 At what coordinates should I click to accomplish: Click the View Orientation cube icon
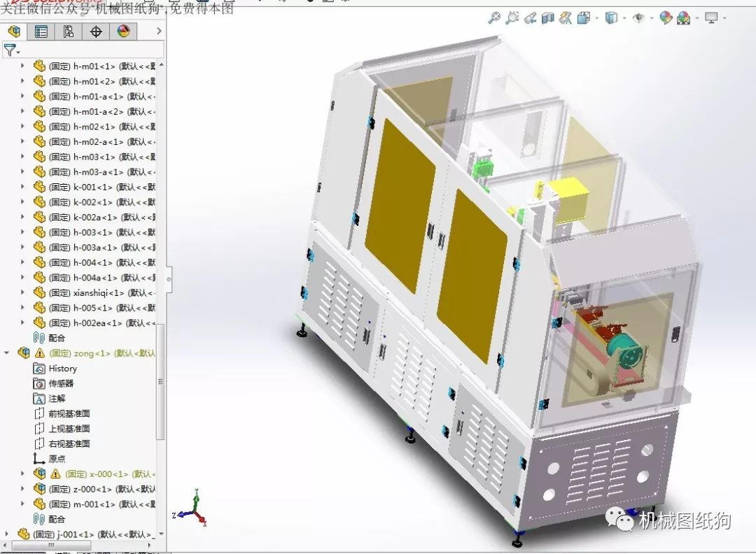[x=584, y=18]
